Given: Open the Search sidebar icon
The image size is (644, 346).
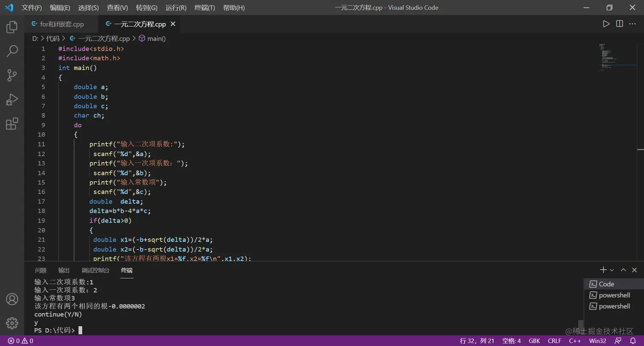Looking at the screenshot, I should pos(11,51).
